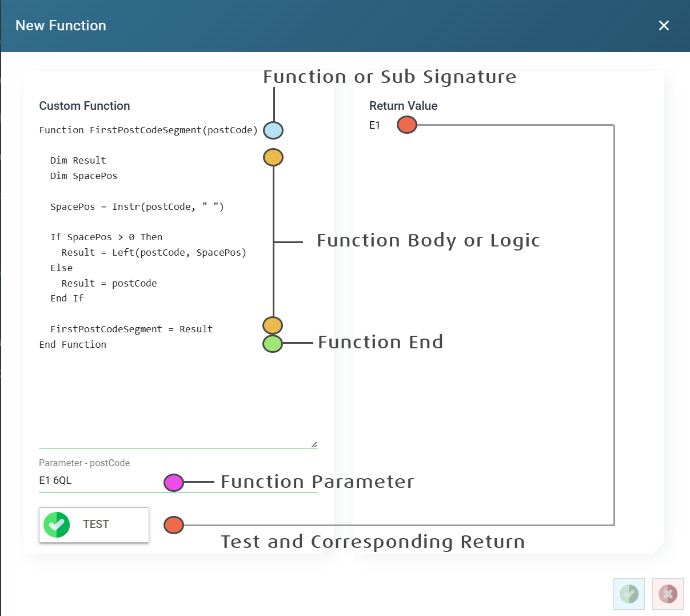Click the red cancel X icon at bottom right
This screenshot has width=690, height=616.
coord(668,594)
